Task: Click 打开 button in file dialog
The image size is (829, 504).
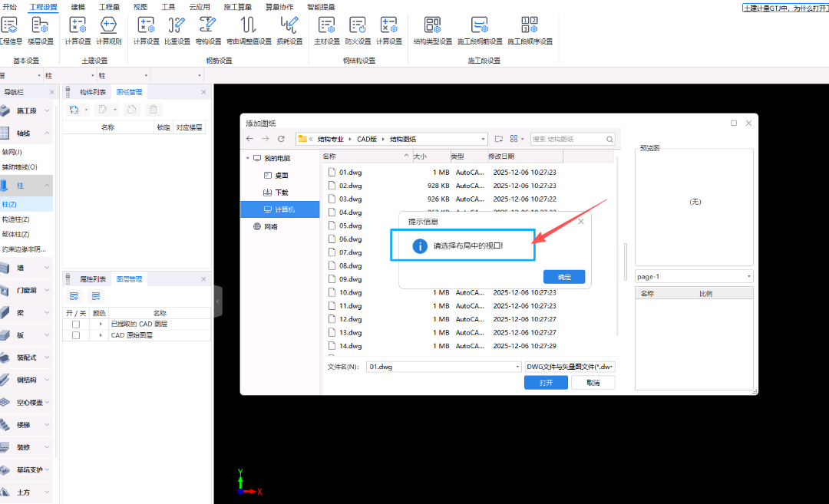Action: pyautogui.click(x=547, y=383)
